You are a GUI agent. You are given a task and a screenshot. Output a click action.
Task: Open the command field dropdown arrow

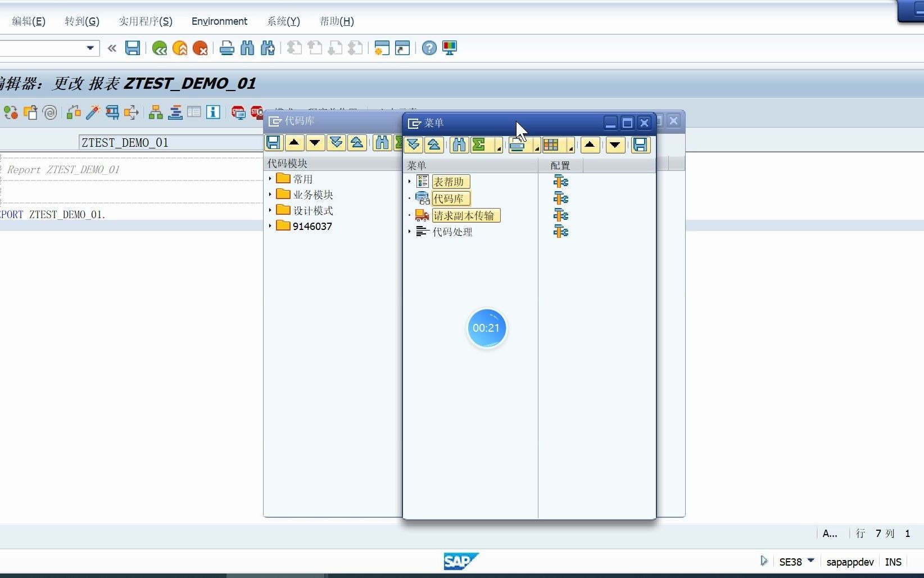(x=90, y=48)
